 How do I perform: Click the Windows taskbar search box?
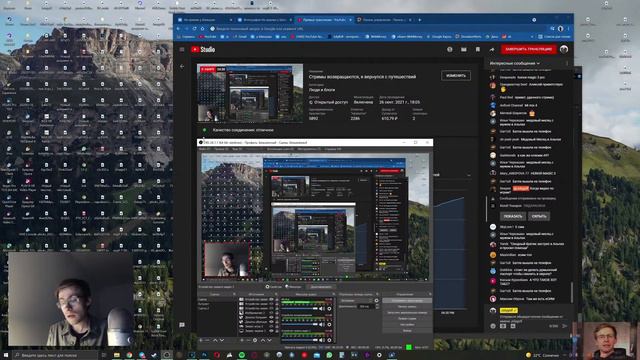tap(55, 355)
